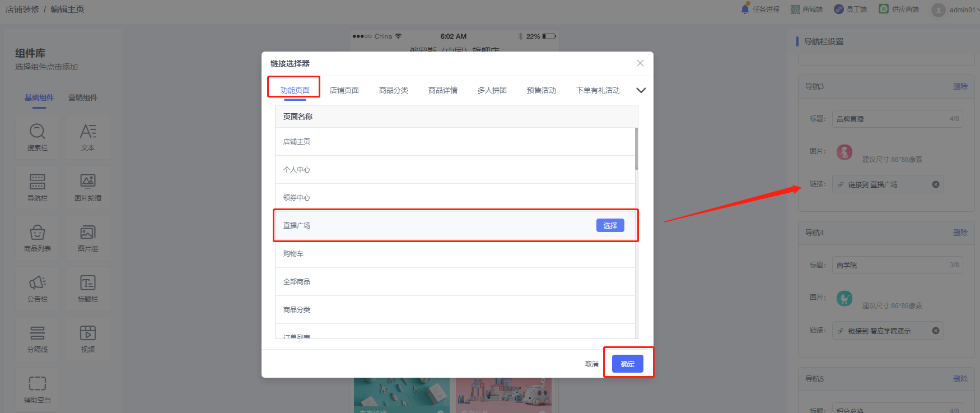Screen dimensions: 980x413
Task: Add the 搜索栏 search bar component
Action: [38, 137]
